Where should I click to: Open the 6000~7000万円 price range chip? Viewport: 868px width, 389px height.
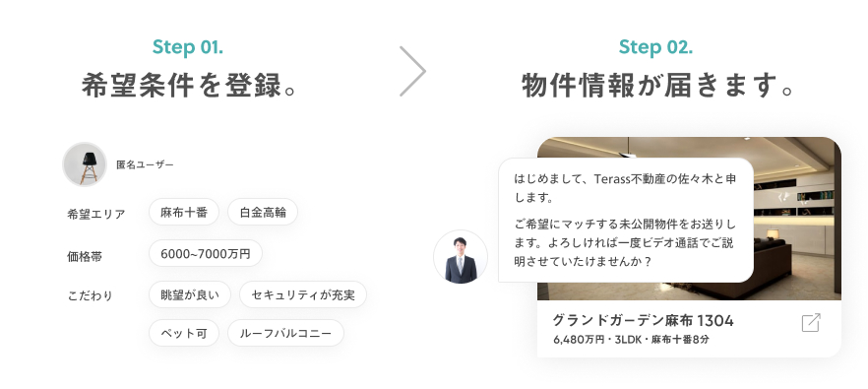(206, 254)
